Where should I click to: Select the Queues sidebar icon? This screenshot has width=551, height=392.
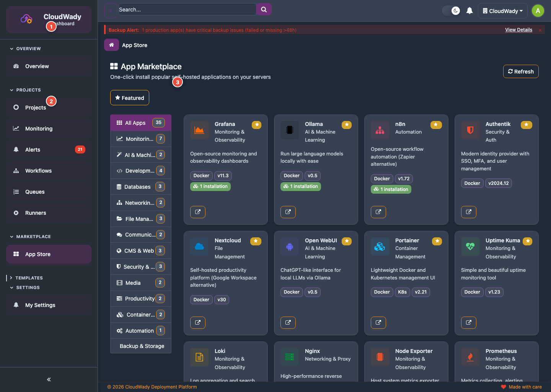[16, 192]
